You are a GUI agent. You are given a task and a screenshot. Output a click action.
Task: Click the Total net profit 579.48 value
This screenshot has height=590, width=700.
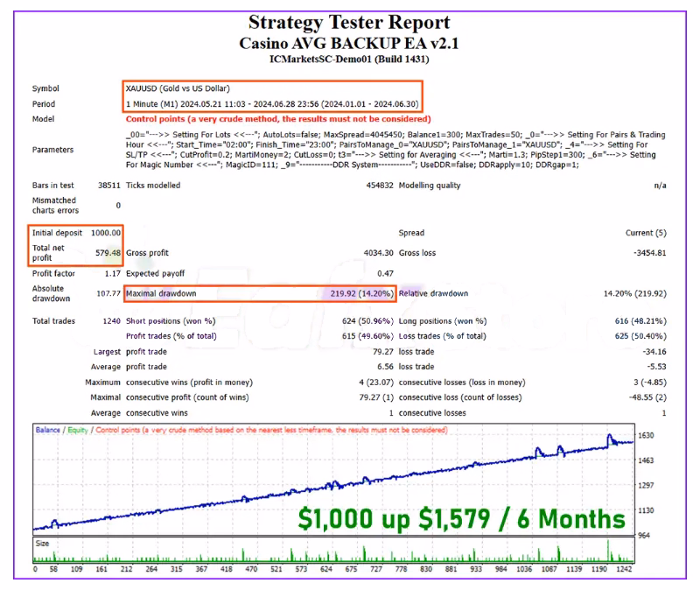(105, 253)
